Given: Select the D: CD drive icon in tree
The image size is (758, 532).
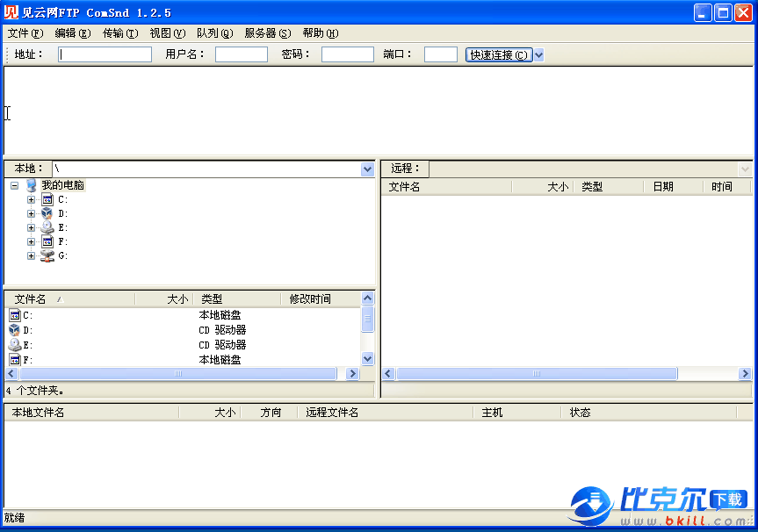Looking at the screenshot, I should [47, 213].
